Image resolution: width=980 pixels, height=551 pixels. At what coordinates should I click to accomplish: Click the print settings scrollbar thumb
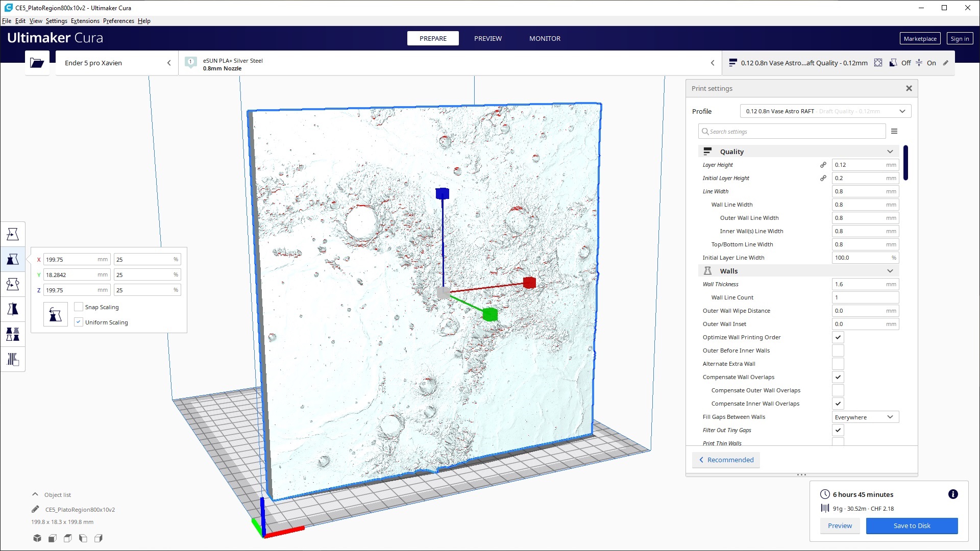(x=906, y=163)
